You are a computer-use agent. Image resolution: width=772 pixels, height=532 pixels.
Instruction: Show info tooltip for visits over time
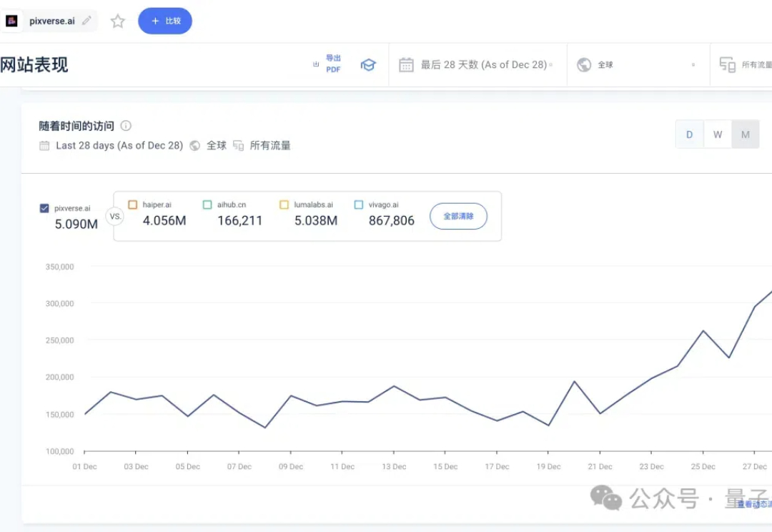tap(126, 126)
